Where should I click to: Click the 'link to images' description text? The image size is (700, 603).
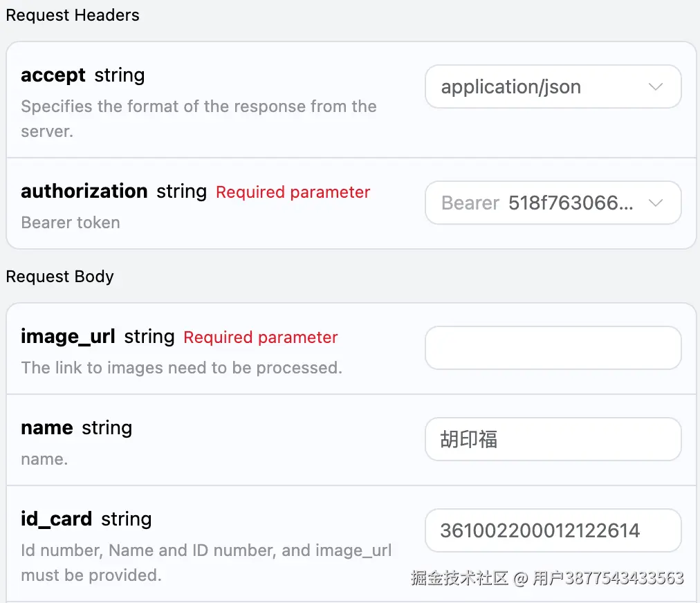181,368
